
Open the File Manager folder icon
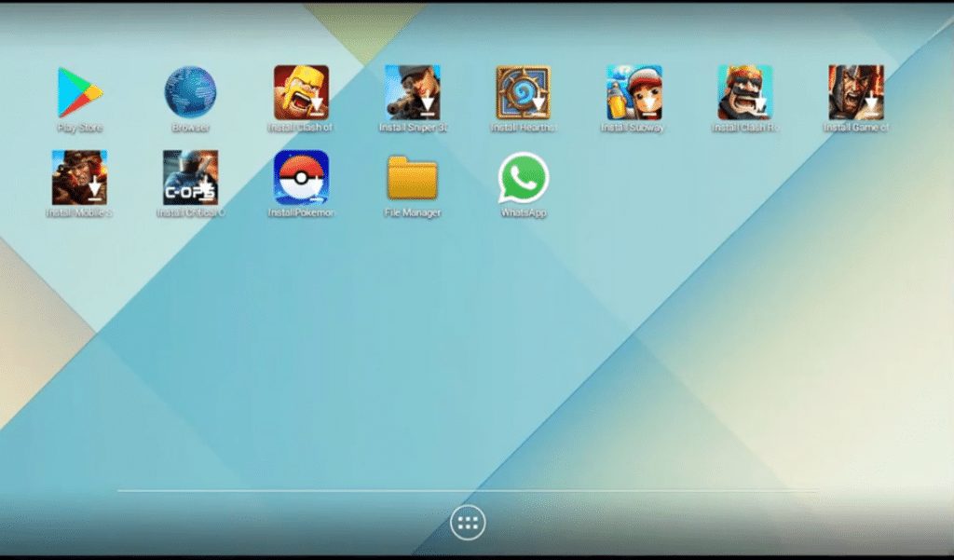413,178
